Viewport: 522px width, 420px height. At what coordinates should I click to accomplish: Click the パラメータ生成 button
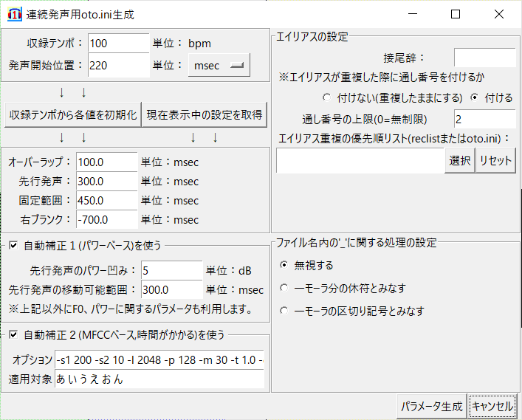click(x=432, y=407)
